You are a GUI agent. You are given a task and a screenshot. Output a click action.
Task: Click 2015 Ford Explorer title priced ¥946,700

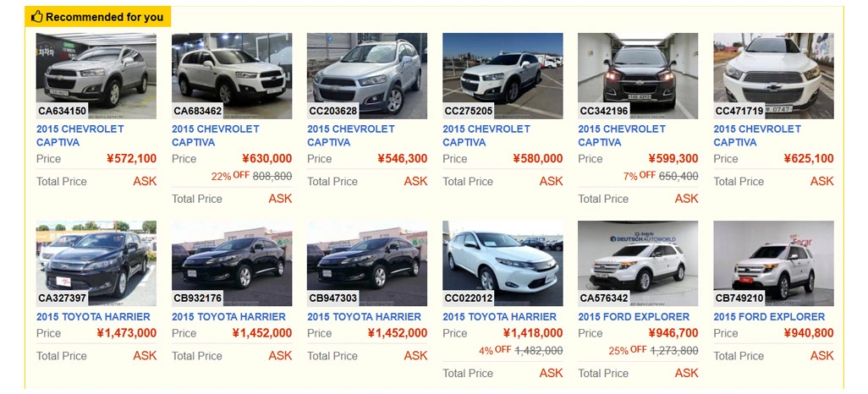(635, 317)
